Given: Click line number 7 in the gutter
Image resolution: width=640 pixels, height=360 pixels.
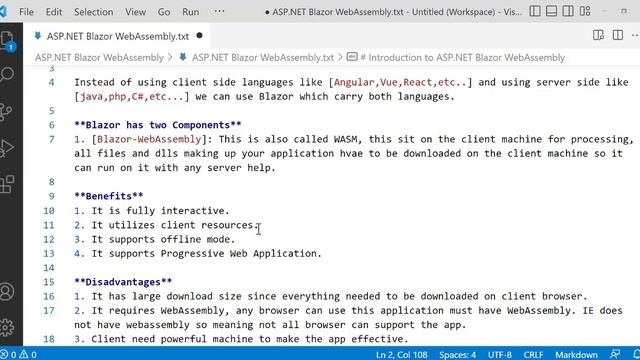Looking at the screenshot, I should pos(51,139).
